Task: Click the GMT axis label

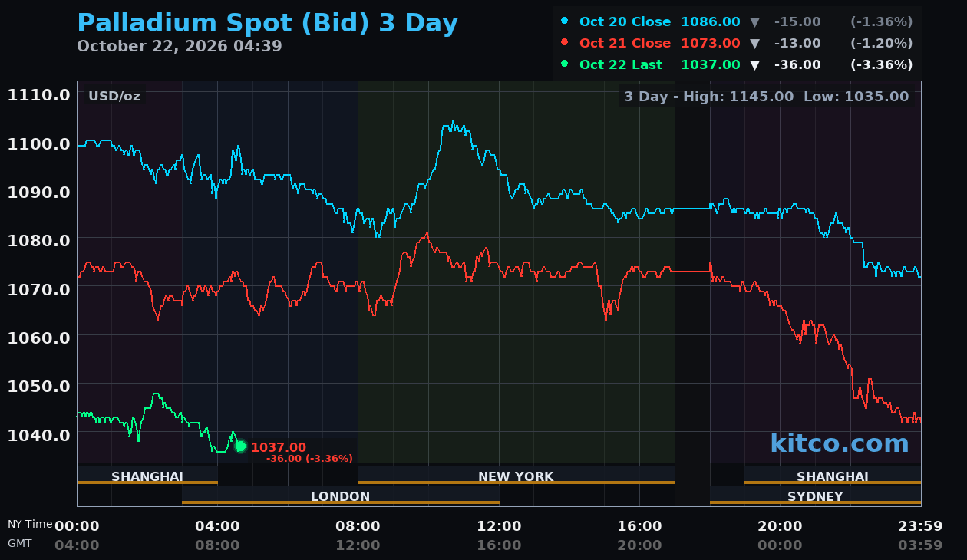Action: 20,543
